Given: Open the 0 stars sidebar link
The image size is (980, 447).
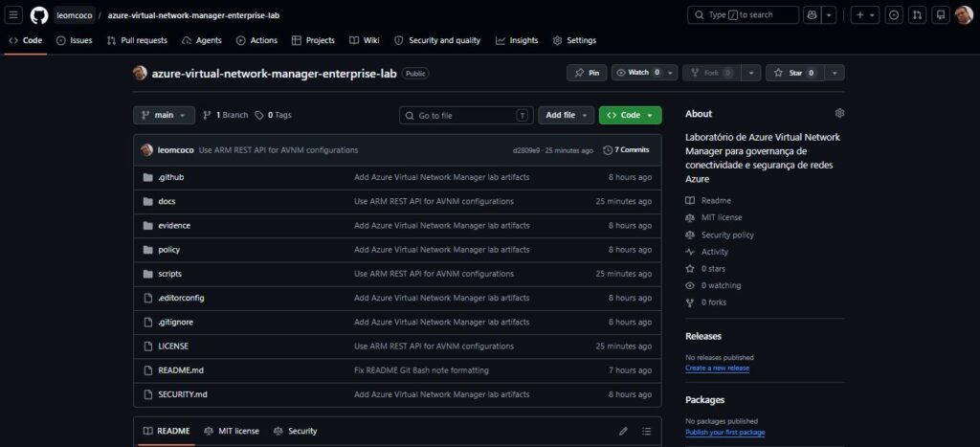Looking at the screenshot, I should [x=705, y=269].
